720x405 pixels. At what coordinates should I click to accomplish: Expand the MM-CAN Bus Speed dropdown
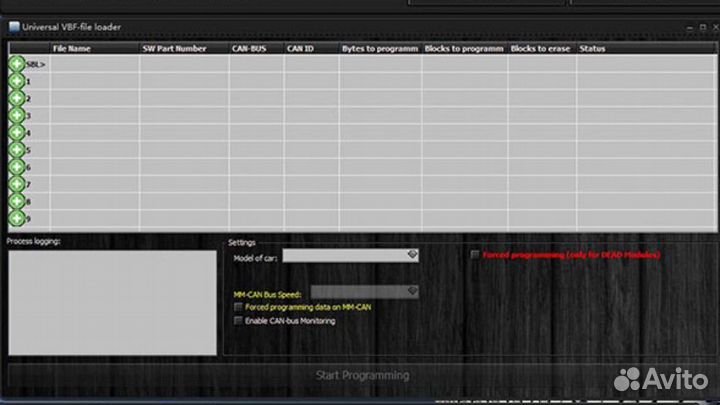[411, 291]
